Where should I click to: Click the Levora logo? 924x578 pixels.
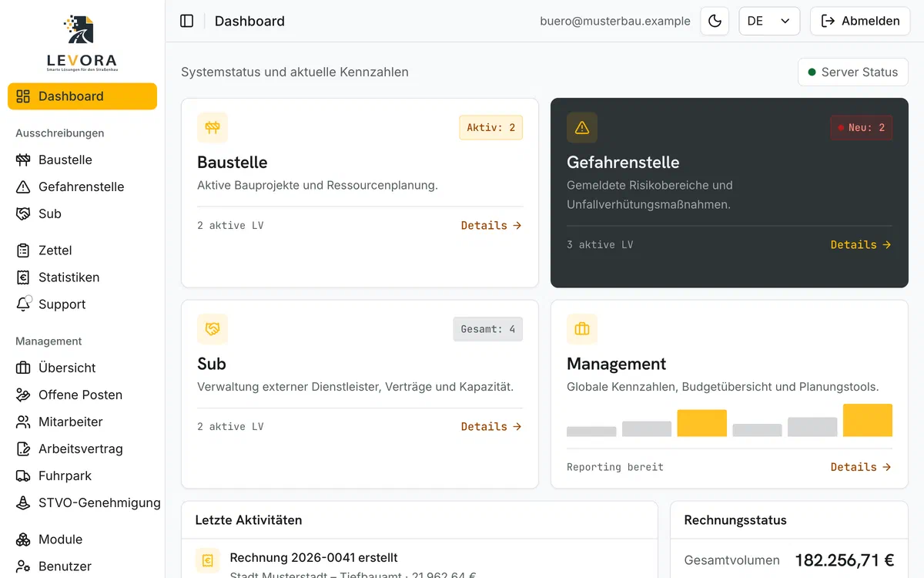(x=82, y=42)
